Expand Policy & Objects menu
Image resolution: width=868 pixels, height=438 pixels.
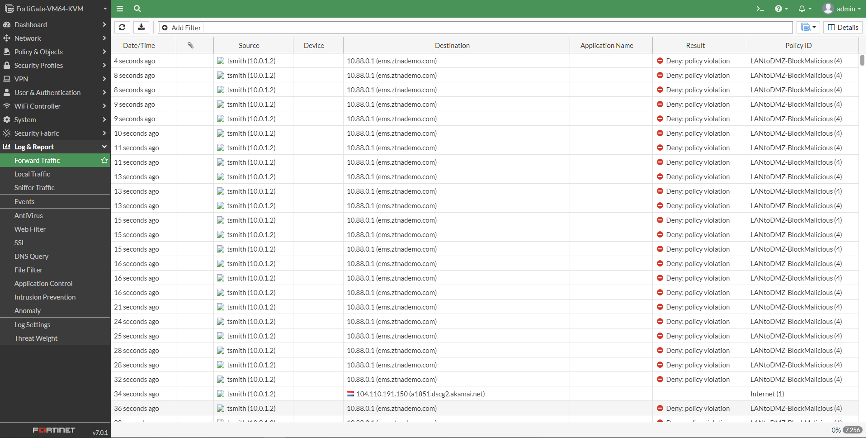click(55, 52)
